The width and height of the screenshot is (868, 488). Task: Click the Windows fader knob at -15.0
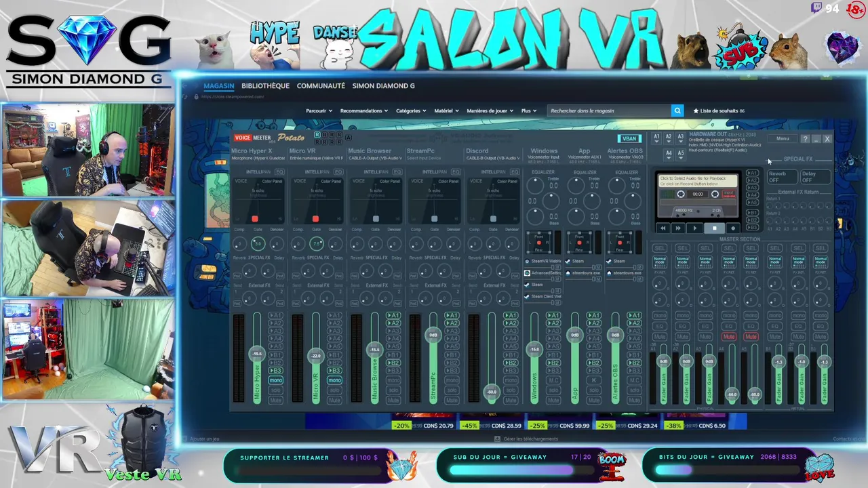coord(534,349)
